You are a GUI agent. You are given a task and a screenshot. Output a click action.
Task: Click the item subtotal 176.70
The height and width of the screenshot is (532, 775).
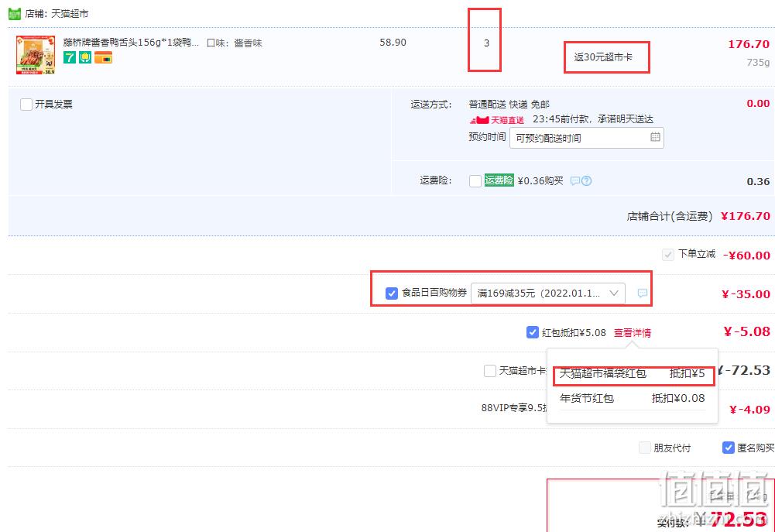click(x=749, y=44)
